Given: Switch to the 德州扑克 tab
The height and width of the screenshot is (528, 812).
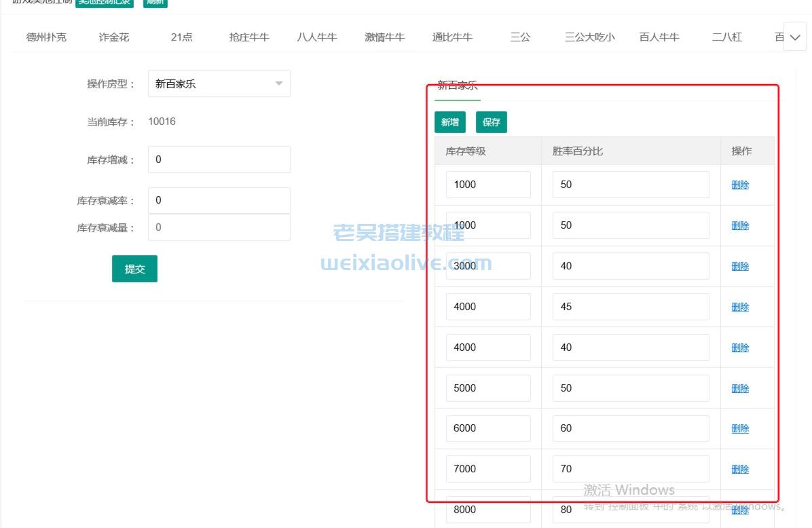Looking at the screenshot, I should [45, 37].
